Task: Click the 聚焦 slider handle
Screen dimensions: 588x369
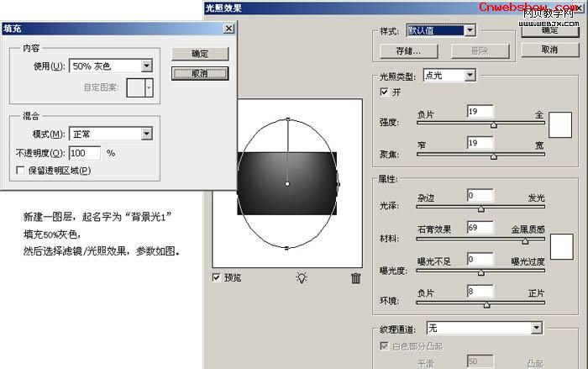Action: coord(494,156)
